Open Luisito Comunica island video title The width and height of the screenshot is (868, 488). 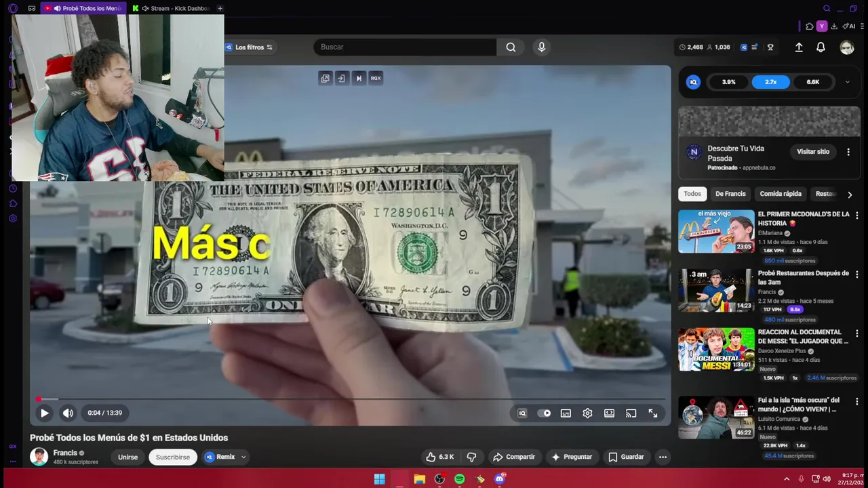798,405
